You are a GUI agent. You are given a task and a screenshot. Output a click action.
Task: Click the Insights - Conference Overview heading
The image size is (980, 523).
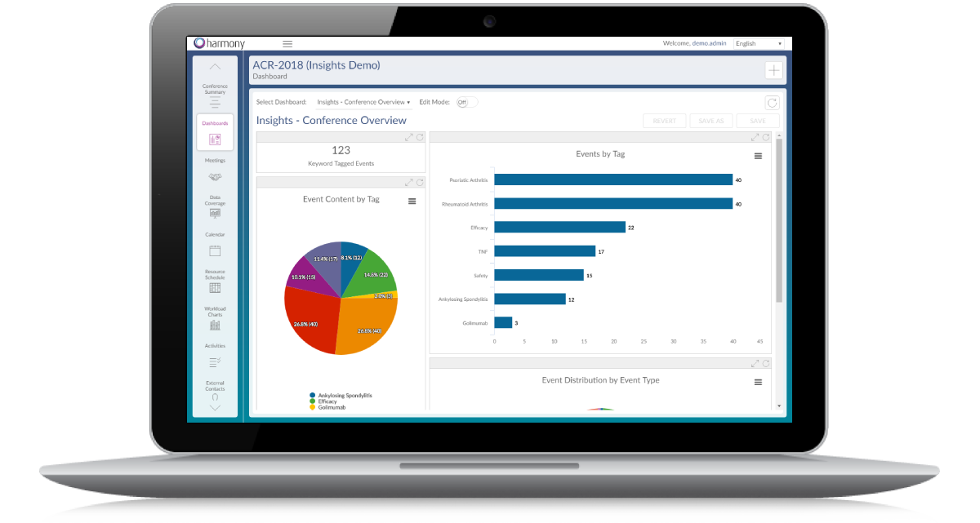pyautogui.click(x=332, y=121)
